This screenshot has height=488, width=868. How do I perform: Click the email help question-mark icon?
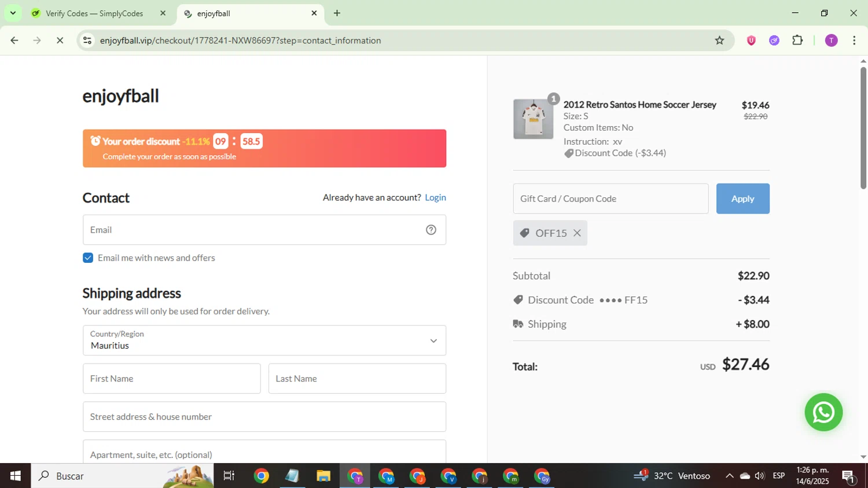431,230
